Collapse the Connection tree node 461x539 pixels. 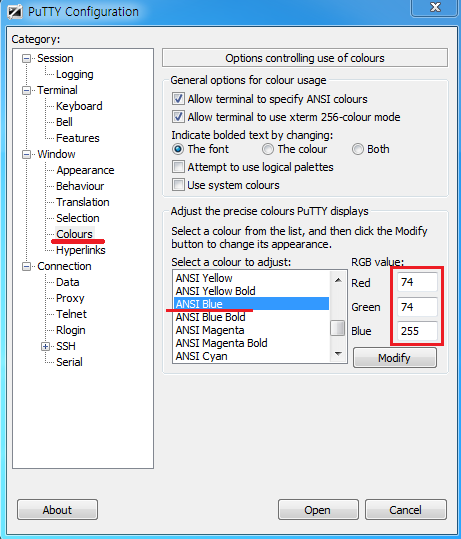[x=26, y=266]
